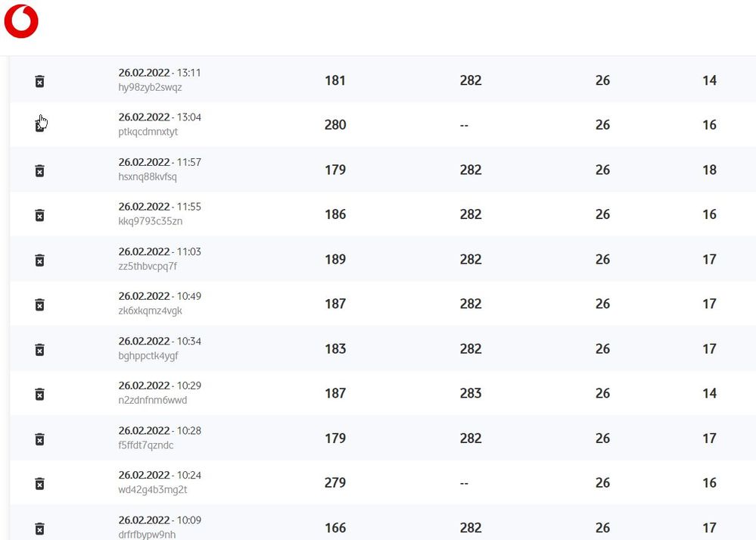Viewport: 756px width, 540px height.
Task: Remove the 11:57 result hsxnq88kvfsq
Action: [x=40, y=171]
